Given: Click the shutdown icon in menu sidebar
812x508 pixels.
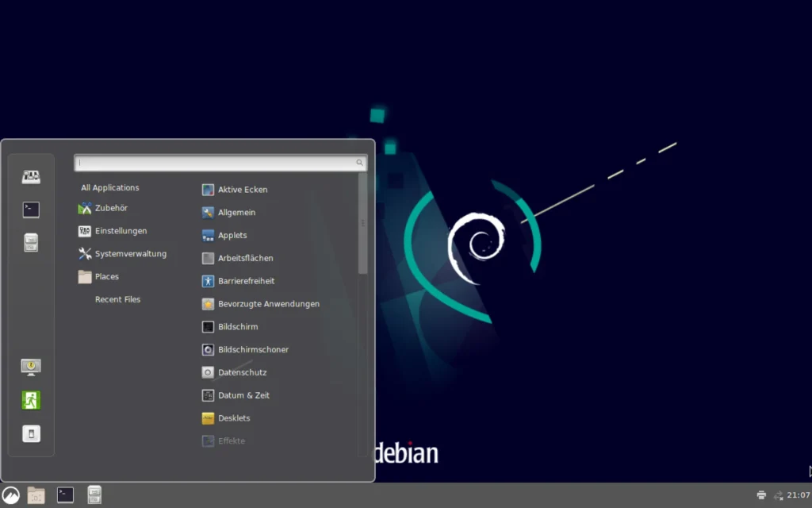Looking at the screenshot, I should pos(31,433).
